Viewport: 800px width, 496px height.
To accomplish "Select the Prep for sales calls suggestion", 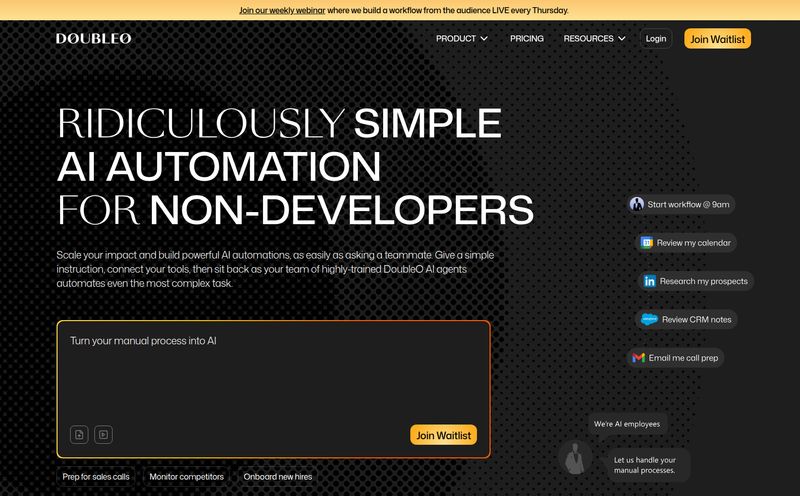I will 96,477.
